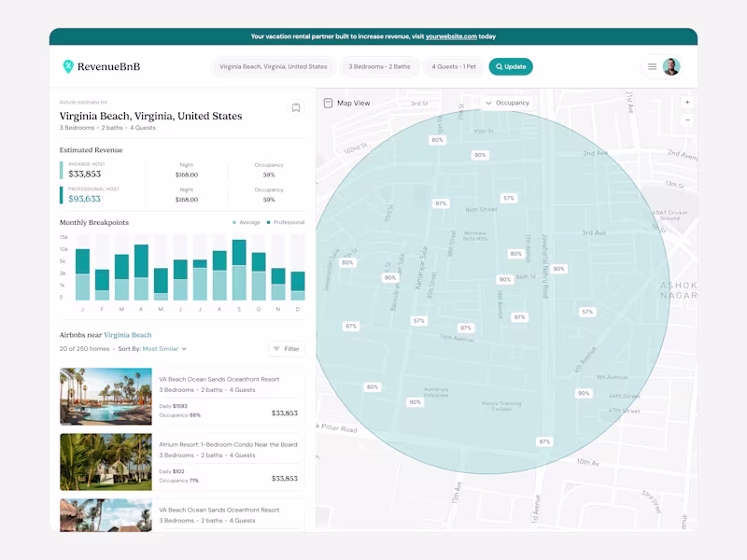
Task: Open the Virginia Beach location field
Action: coord(274,66)
